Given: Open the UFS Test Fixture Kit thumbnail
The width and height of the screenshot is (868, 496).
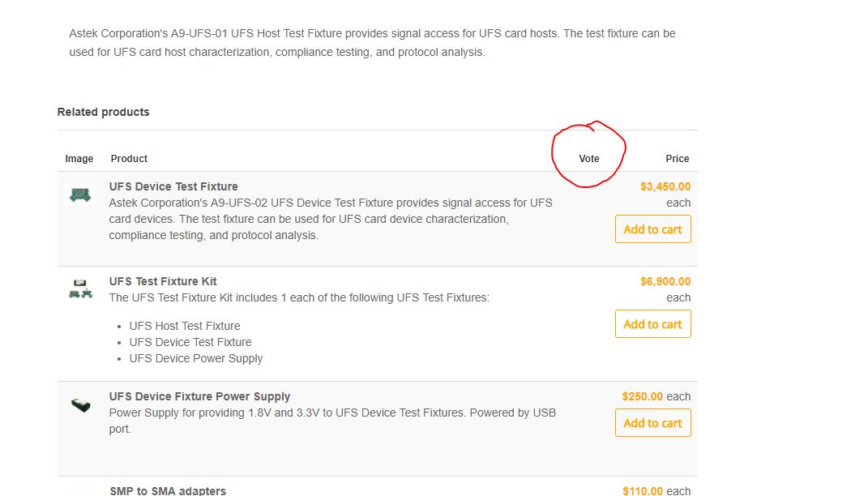Looking at the screenshot, I should tap(80, 289).
